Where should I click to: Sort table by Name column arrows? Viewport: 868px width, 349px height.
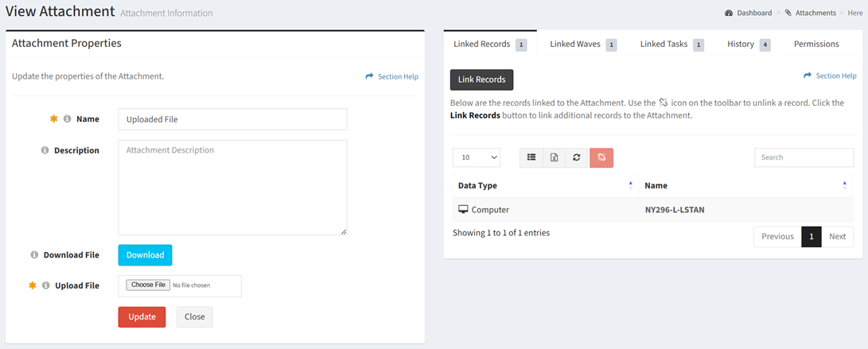click(x=844, y=186)
